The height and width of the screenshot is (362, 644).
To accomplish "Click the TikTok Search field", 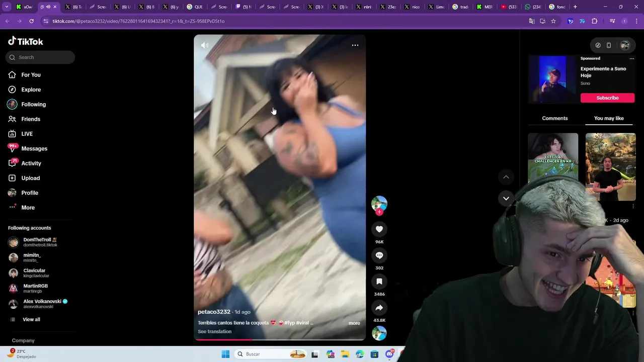I will click(40, 57).
